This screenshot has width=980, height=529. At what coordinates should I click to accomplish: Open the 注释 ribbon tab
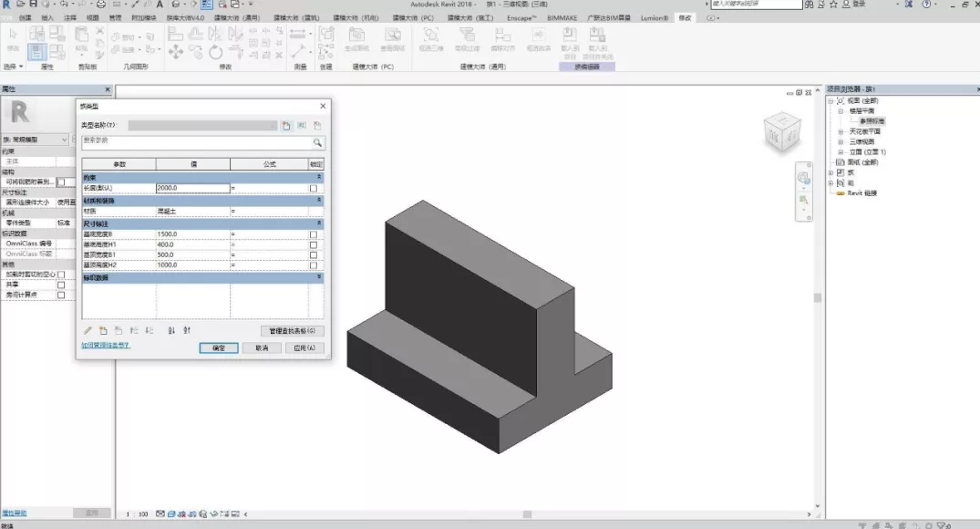(x=70, y=17)
